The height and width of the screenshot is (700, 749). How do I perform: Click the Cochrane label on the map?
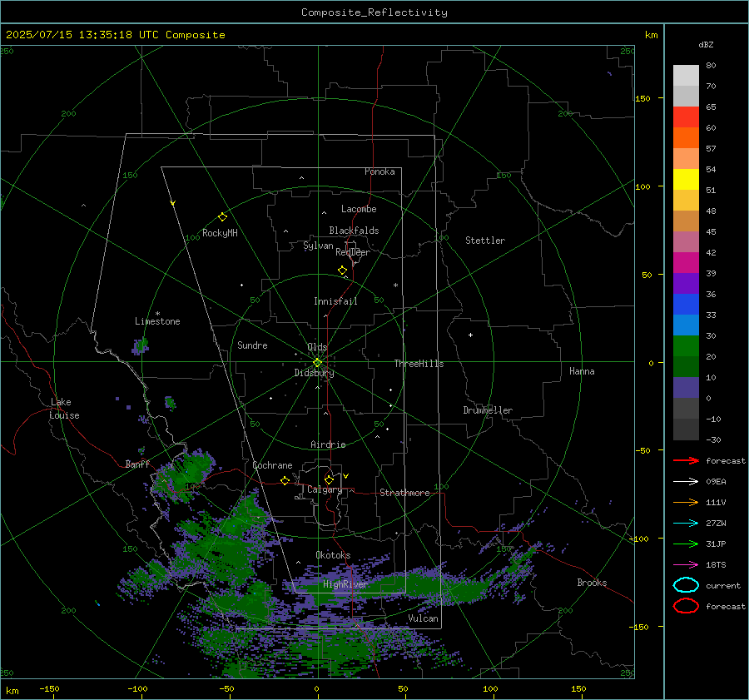click(x=272, y=465)
